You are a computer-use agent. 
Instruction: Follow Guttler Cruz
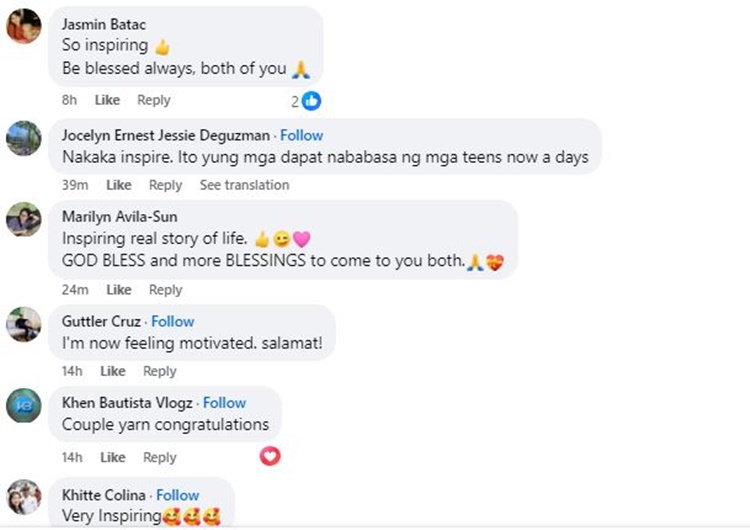pyautogui.click(x=173, y=321)
